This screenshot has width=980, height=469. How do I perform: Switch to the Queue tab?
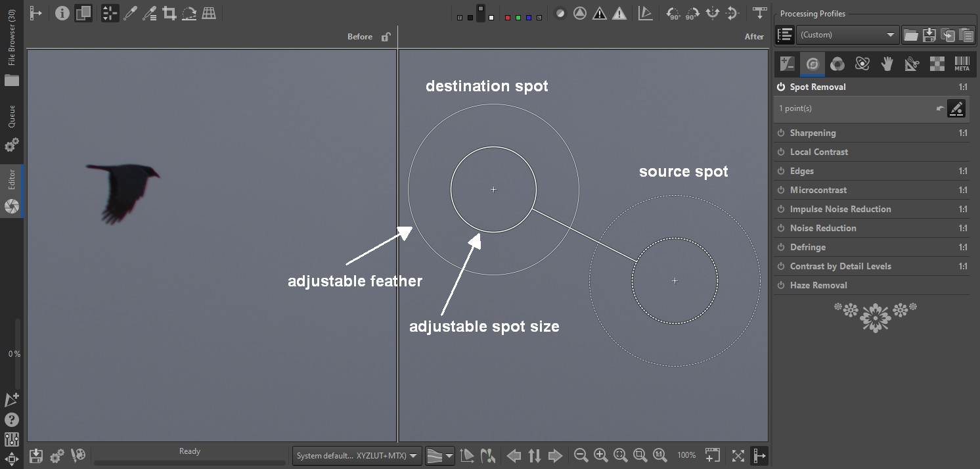coord(12,116)
